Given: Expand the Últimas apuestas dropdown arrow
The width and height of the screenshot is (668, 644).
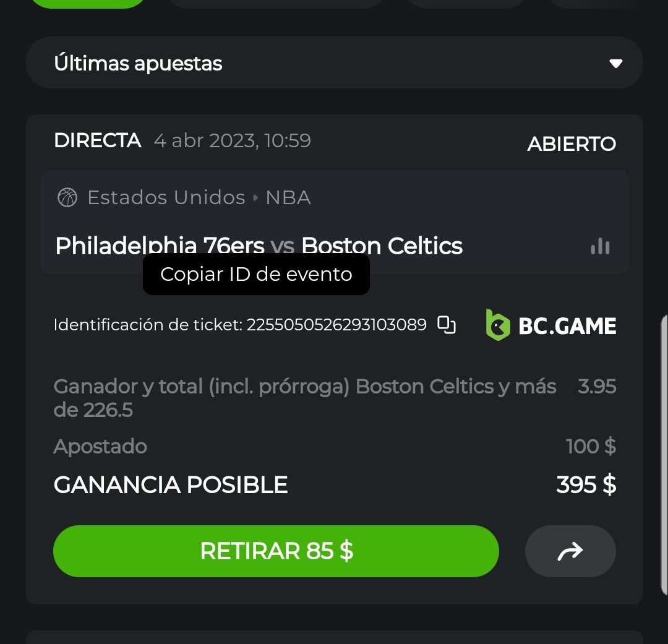Looking at the screenshot, I should click(615, 63).
